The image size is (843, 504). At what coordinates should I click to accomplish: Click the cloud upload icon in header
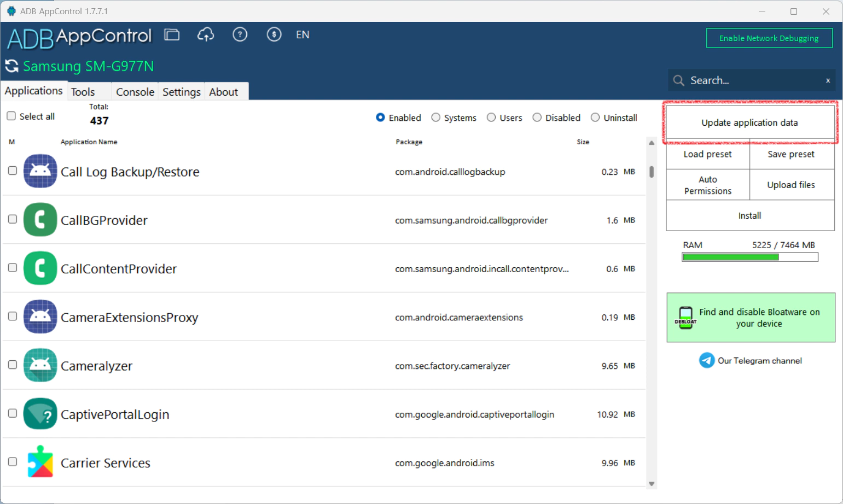206,35
